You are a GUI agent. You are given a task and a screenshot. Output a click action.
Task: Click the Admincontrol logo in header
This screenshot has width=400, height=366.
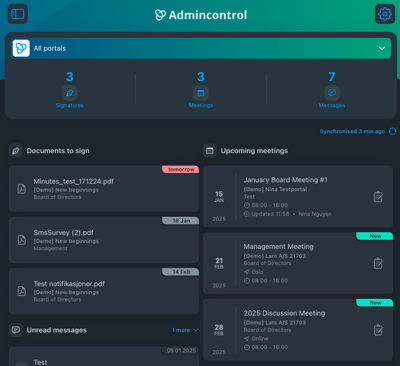(x=201, y=15)
